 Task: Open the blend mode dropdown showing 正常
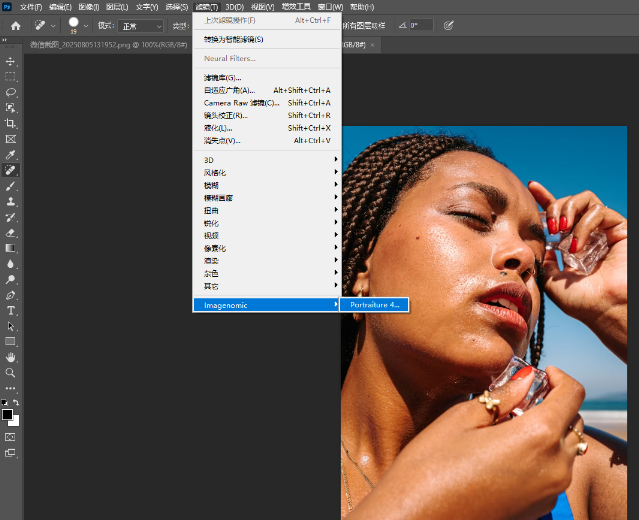141,26
